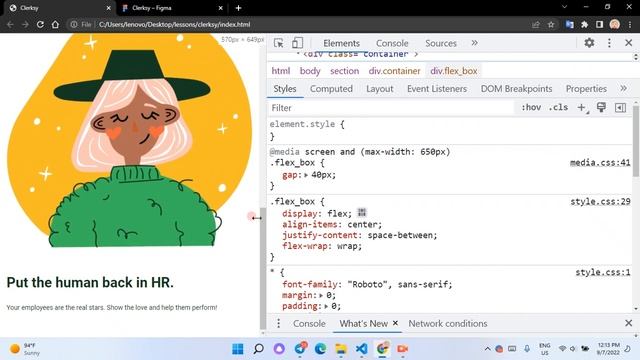Click the address bar URL
Screen dimensions: 640x360
(174, 24)
